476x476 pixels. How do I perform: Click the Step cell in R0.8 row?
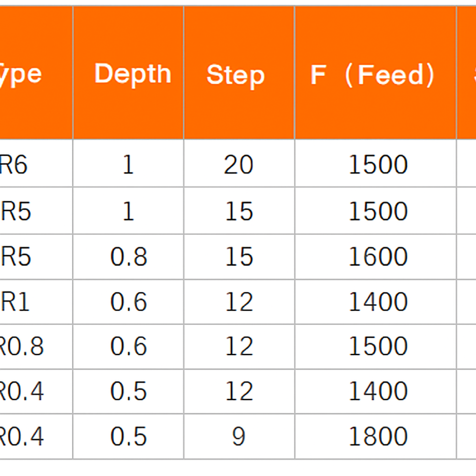click(x=238, y=346)
